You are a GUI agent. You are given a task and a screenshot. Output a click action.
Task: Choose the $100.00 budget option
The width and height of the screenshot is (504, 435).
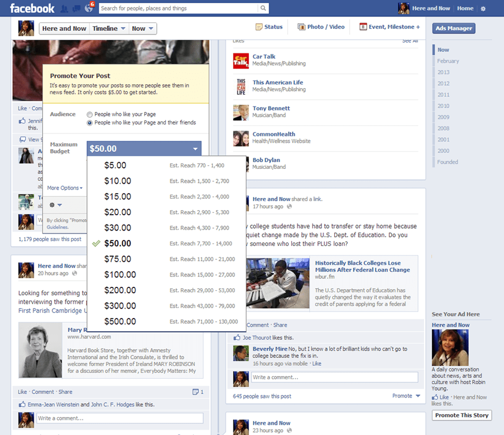[120, 275]
